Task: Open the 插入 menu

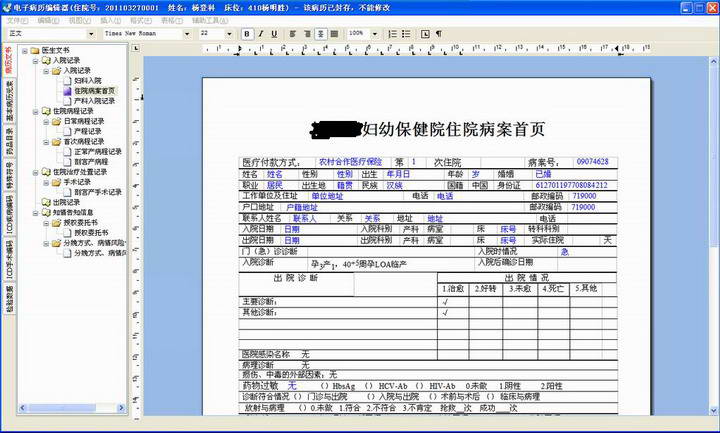Action: coord(111,21)
